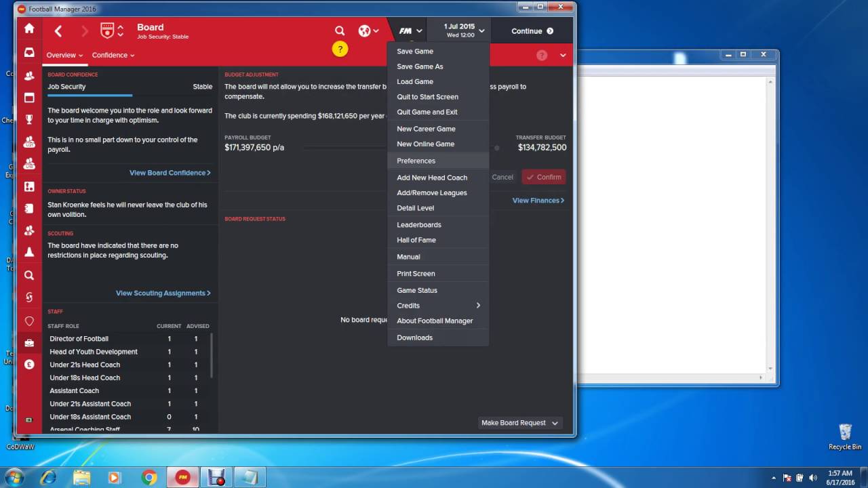Screen dimensions: 868x488
Task: Expand the chevron beside the help icon
Action: pyautogui.click(x=563, y=56)
